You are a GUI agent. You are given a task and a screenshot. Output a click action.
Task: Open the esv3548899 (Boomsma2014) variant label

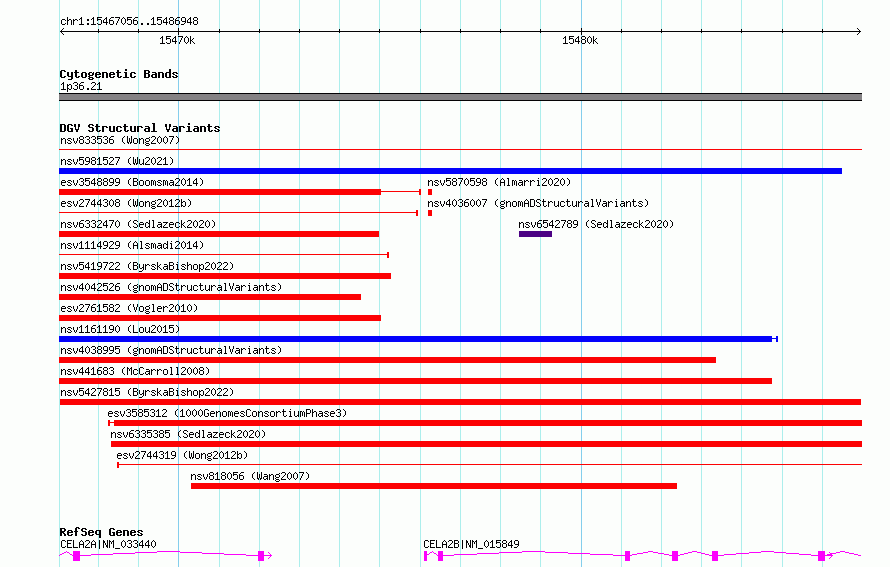(x=132, y=182)
